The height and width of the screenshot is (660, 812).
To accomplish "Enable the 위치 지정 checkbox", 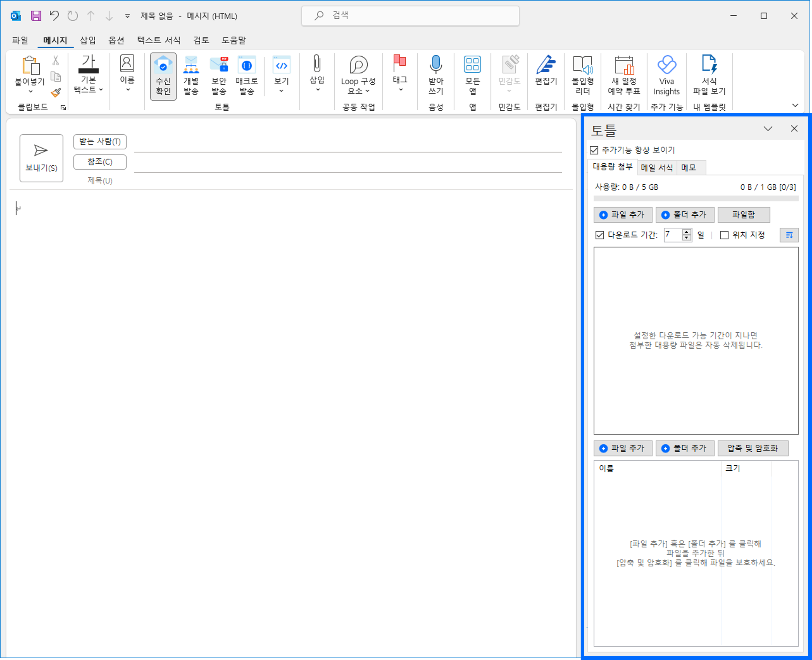I will pyautogui.click(x=724, y=235).
